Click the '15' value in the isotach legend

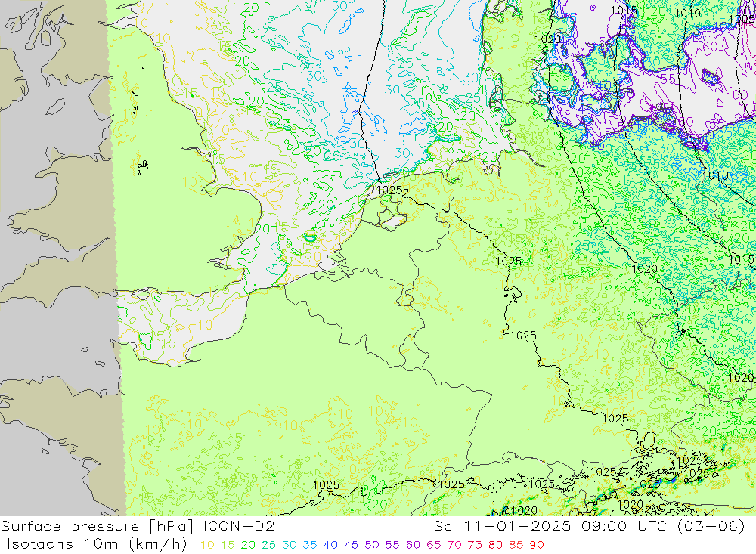(x=228, y=545)
